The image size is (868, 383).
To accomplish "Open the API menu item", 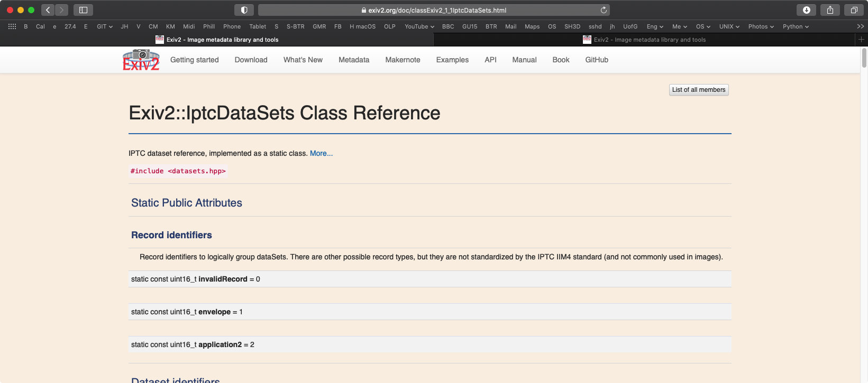I will point(491,60).
